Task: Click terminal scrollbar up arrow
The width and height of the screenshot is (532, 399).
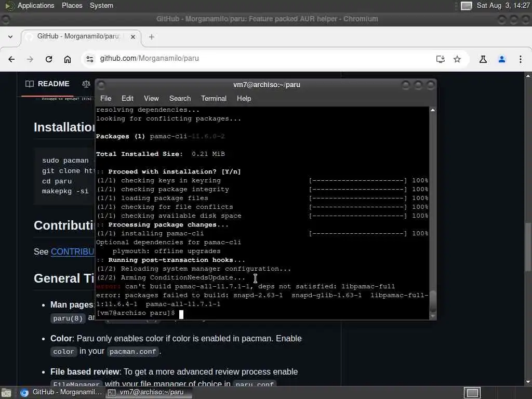Action: [433, 110]
